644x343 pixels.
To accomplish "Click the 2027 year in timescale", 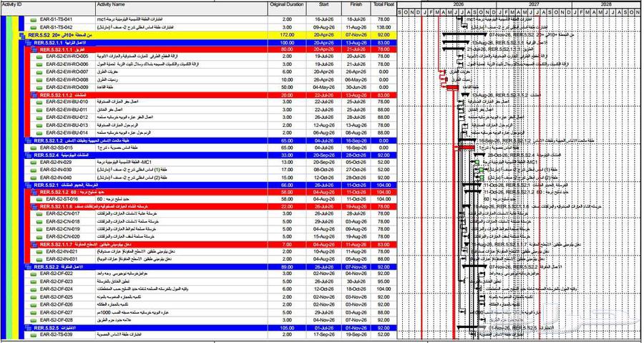I will tap(534, 4).
